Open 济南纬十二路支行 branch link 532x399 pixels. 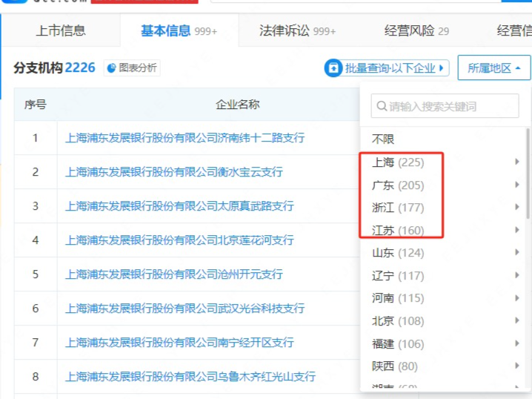(185, 138)
